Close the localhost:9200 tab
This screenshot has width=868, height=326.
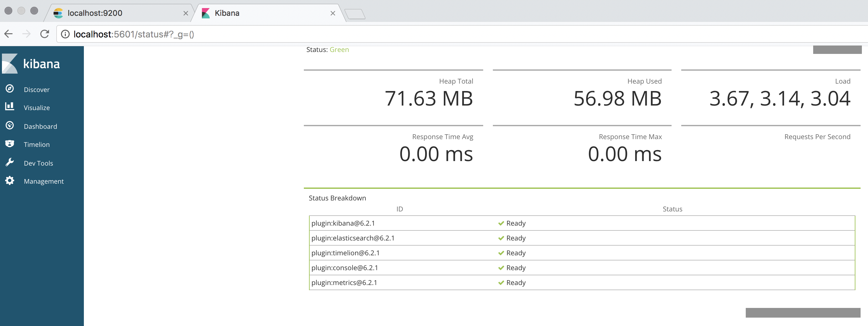(x=186, y=13)
